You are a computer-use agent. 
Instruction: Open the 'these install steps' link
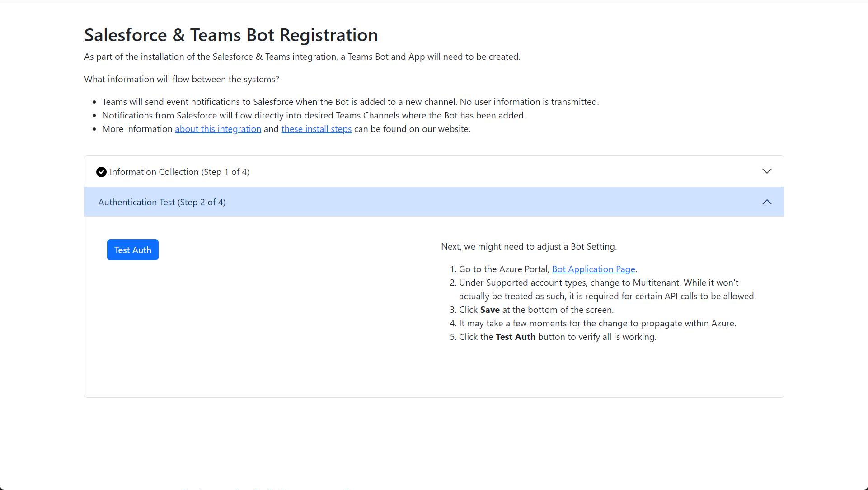(316, 129)
